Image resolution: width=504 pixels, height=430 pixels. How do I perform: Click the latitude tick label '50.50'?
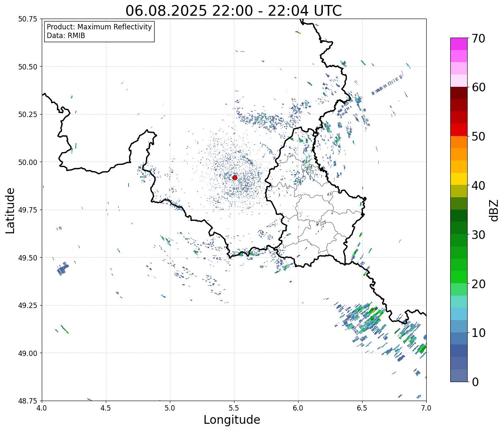point(28,67)
